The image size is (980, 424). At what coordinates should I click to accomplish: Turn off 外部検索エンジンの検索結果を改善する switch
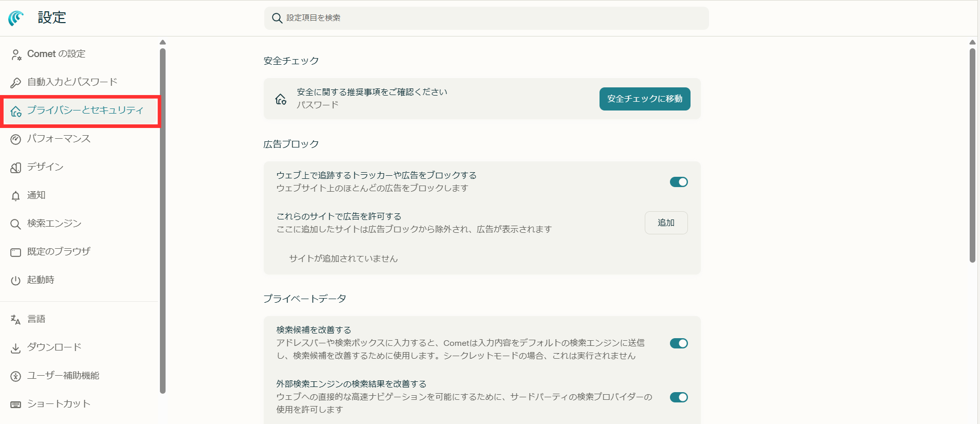click(678, 397)
